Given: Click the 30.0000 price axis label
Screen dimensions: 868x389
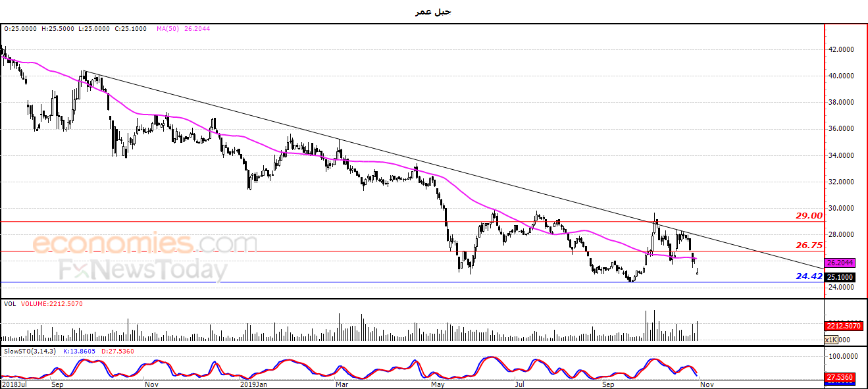Looking at the screenshot, I should pos(842,208).
